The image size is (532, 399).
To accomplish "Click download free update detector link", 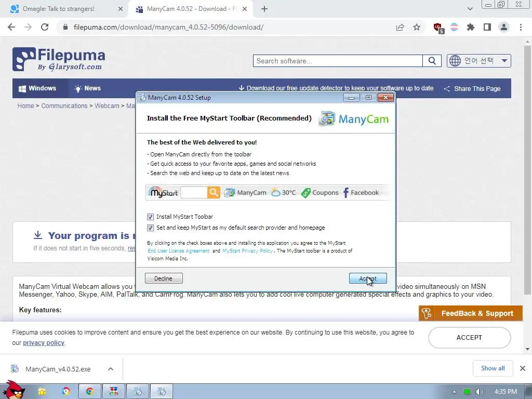I will coord(336,88).
